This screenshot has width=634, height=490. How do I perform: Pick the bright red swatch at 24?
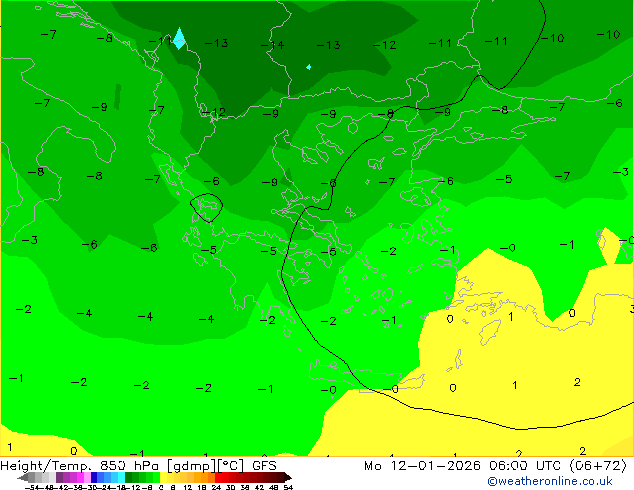point(218,477)
